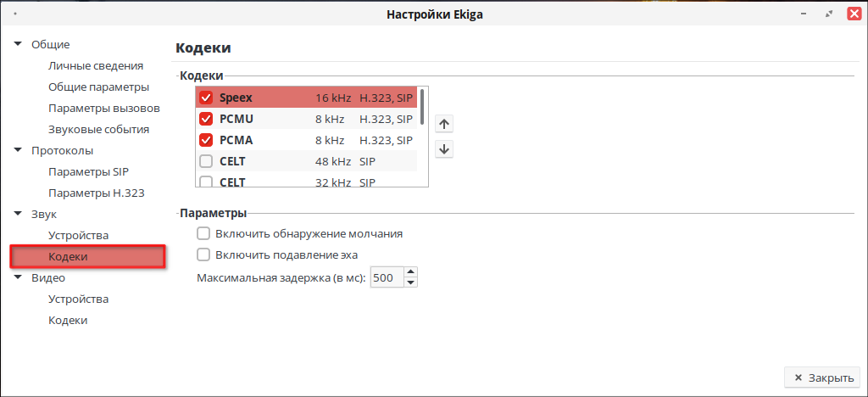This screenshot has width=868, height=397.
Task: Open Параметры вызовов settings page
Action: pyautogui.click(x=104, y=108)
